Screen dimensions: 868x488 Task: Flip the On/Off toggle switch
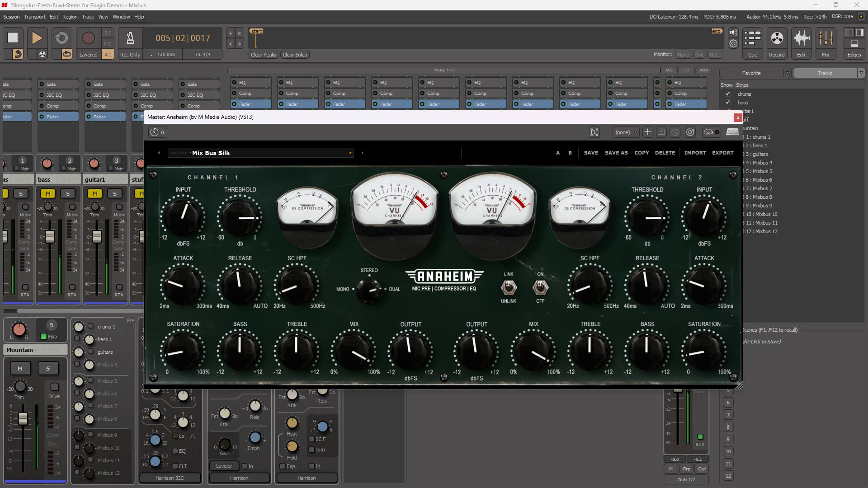tap(540, 287)
